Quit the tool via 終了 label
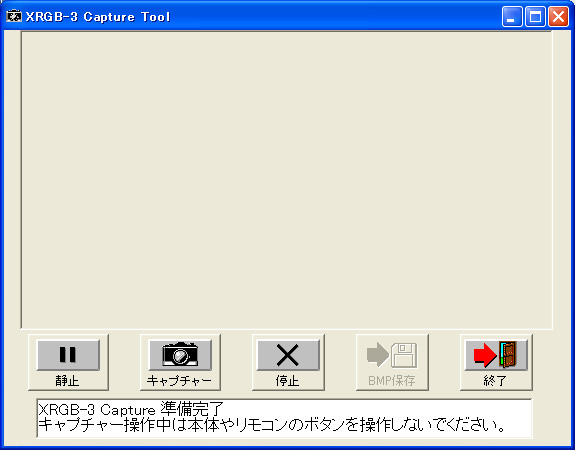The height and width of the screenshot is (450, 575). point(495,381)
